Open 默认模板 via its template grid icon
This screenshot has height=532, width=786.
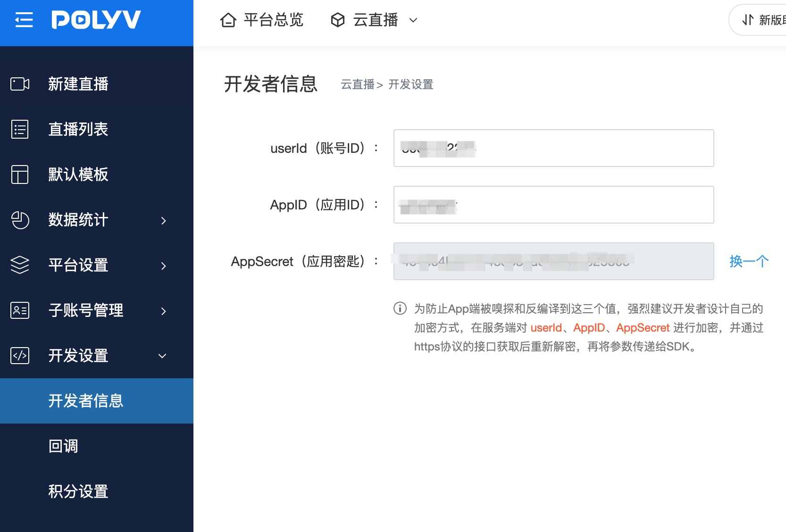19,175
